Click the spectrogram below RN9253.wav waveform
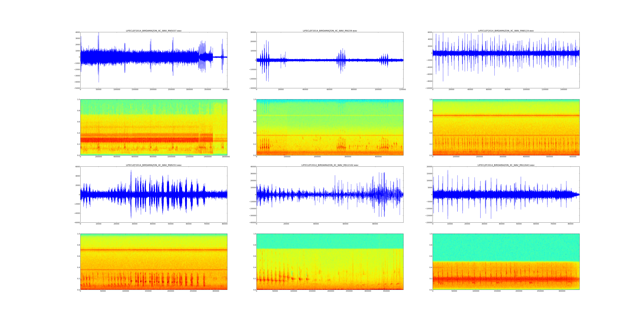Viewport: 644px width, 322px height. [154, 262]
